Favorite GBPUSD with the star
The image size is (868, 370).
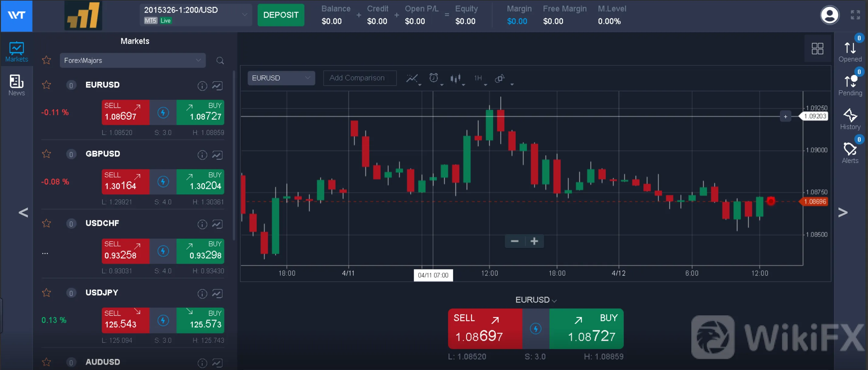coord(46,154)
